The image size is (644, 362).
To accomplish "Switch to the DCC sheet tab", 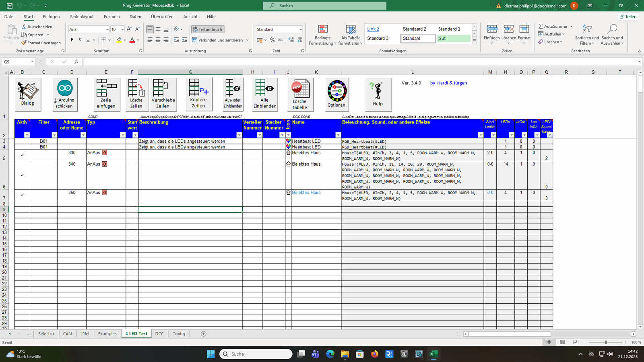I will 159,334.
